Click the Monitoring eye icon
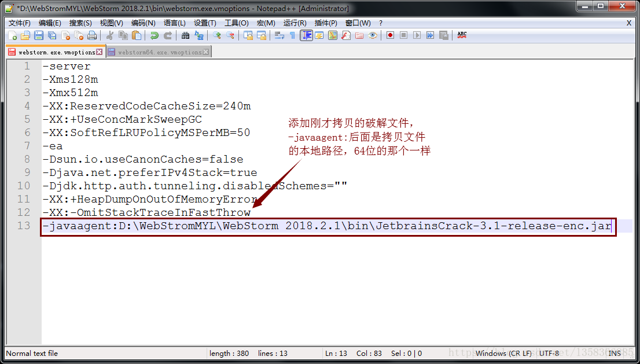 coord(373,35)
